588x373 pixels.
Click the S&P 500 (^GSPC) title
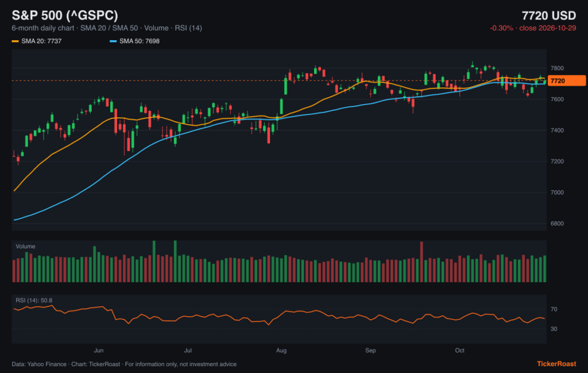tap(65, 16)
